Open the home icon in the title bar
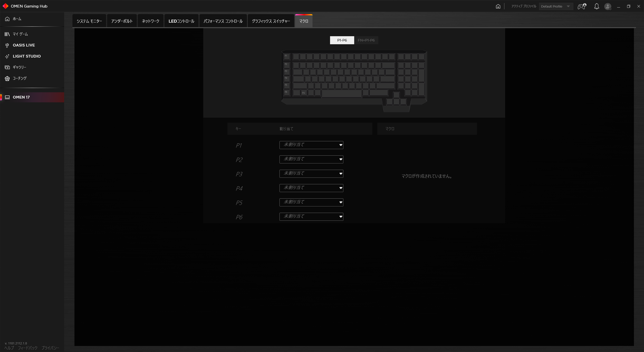Screen dimensions: 644x352 498,6
